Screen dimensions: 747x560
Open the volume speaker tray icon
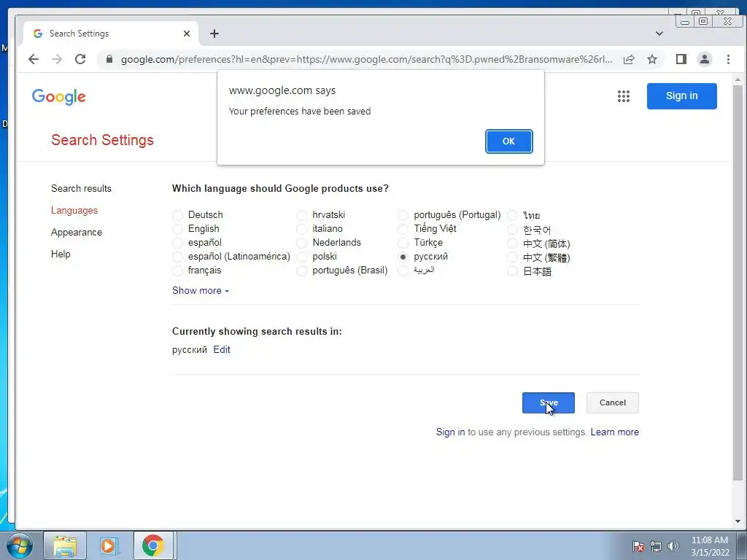(x=673, y=546)
